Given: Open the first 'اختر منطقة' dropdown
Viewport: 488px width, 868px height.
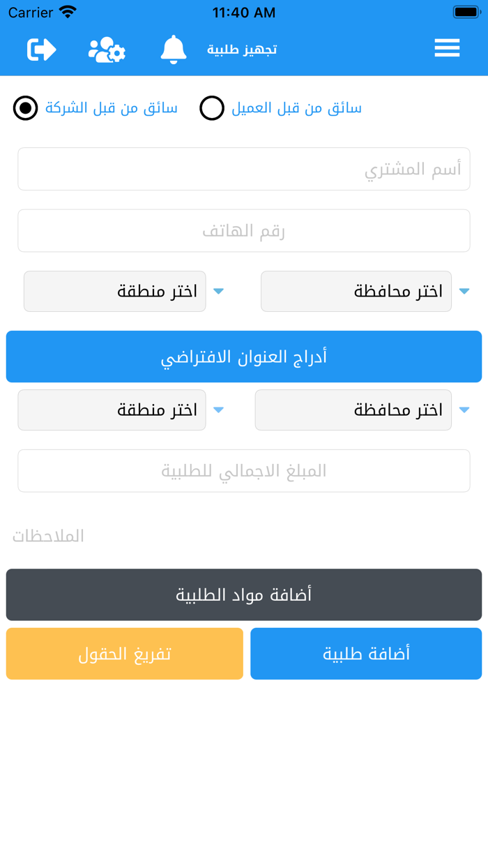Looking at the screenshot, I should [x=114, y=292].
